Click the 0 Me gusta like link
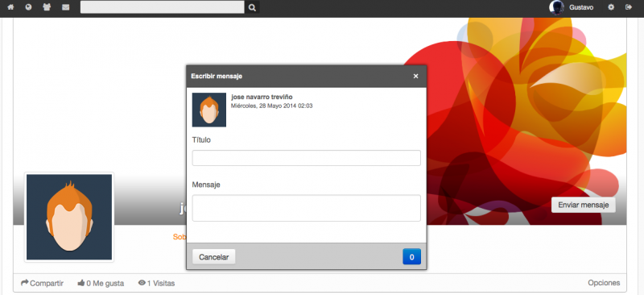Viewport: 644px width, 295px height. [101, 283]
